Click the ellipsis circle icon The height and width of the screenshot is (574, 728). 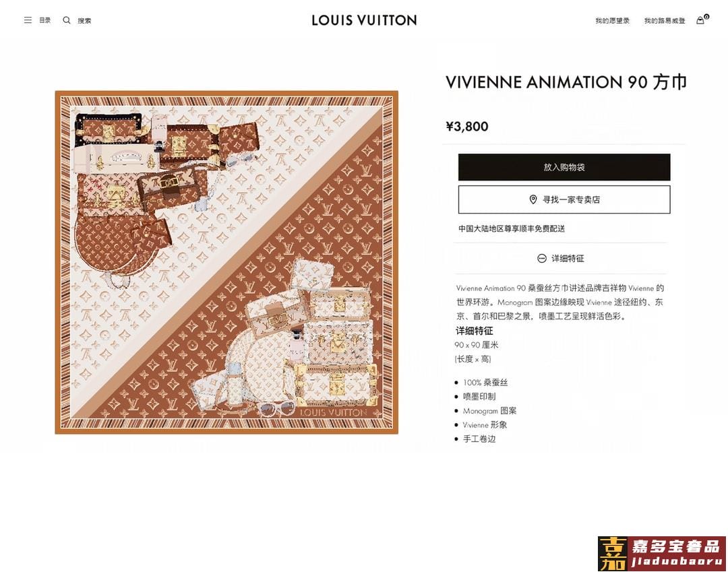(542, 259)
